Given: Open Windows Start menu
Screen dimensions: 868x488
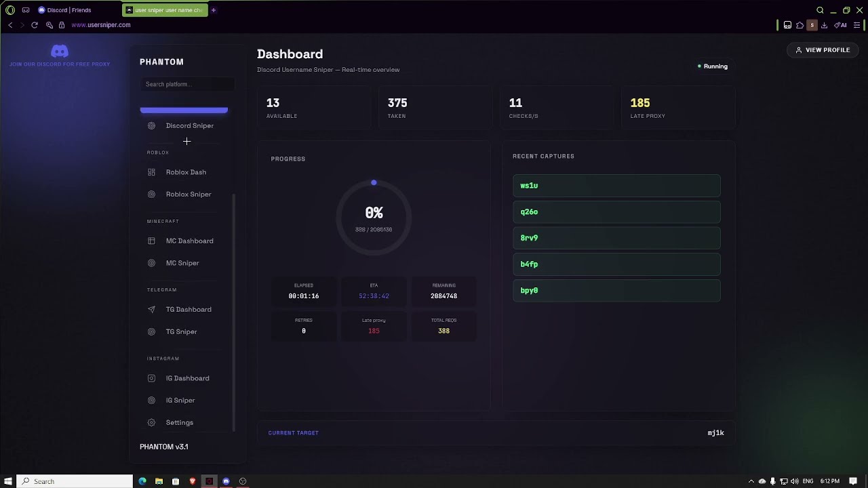Looking at the screenshot, I should click(x=8, y=481).
